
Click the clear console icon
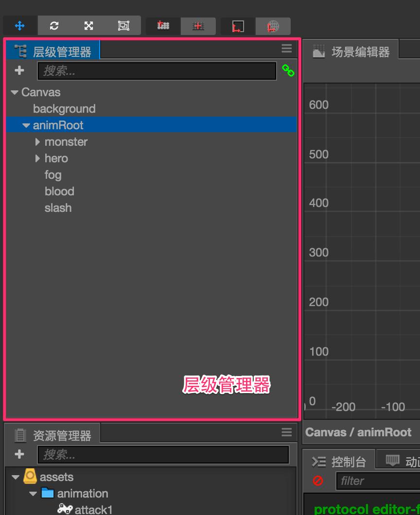[x=318, y=481]
